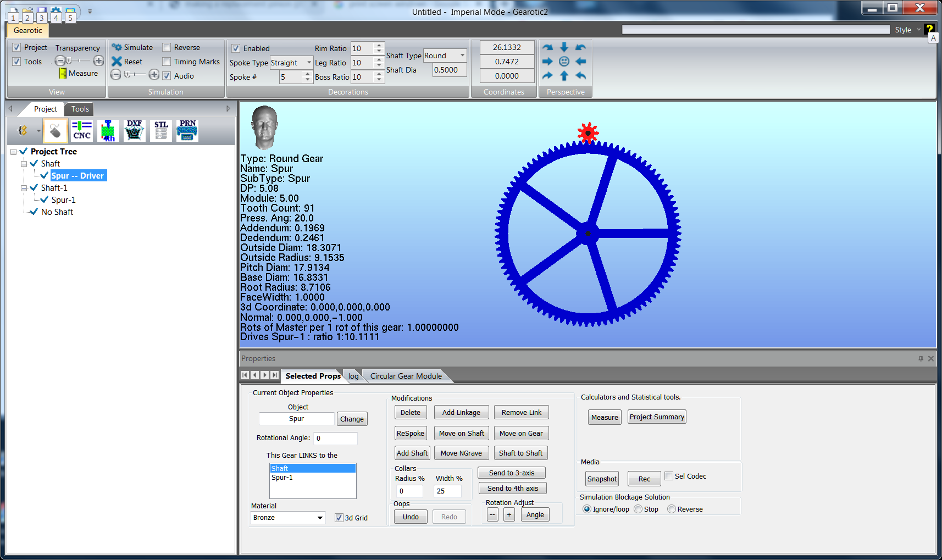Switch to the Circular Gear Module tab

(406, 376)
